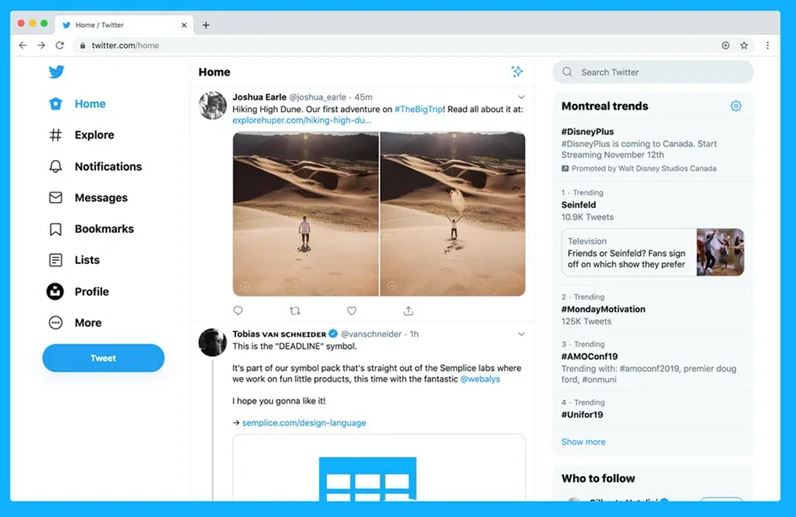Expand Tobias van Schneider tweet options chevron
This screenshot has width=796, height=517.
pyautogui.click(x=521, y=334)
